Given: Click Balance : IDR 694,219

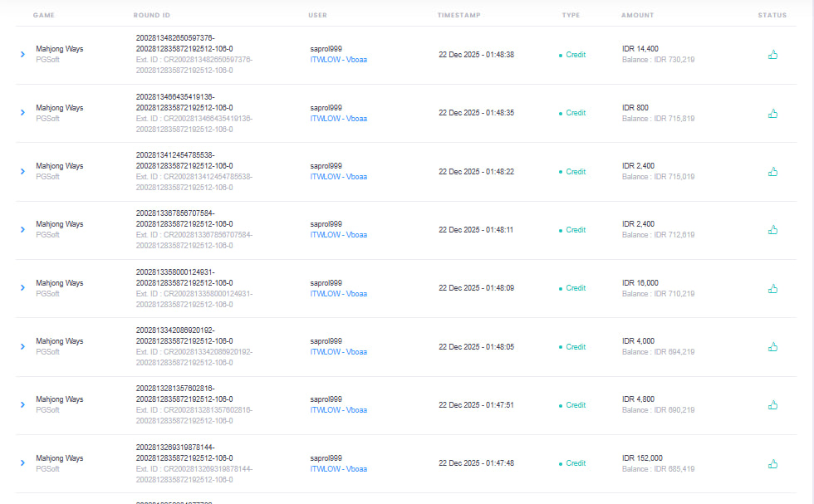Looking at the screenshot, I should tap(658, 352).
